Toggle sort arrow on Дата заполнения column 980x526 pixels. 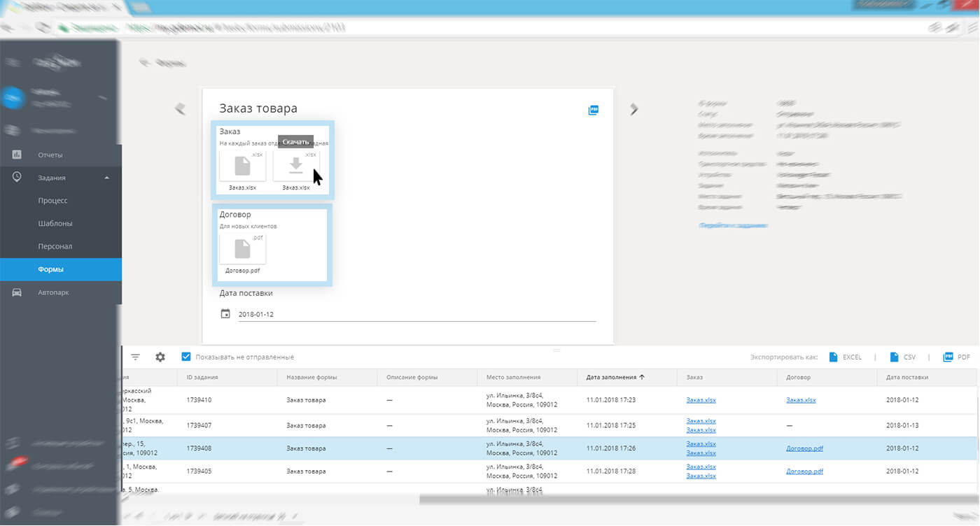(x=642, y=377)
